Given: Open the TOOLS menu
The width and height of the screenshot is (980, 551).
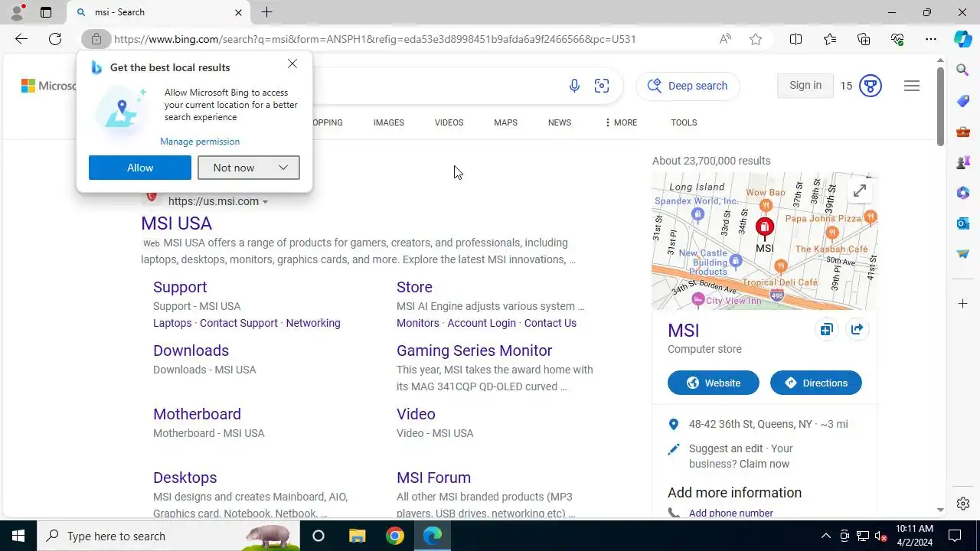Looking at the screenshot, I should (684, 122).
